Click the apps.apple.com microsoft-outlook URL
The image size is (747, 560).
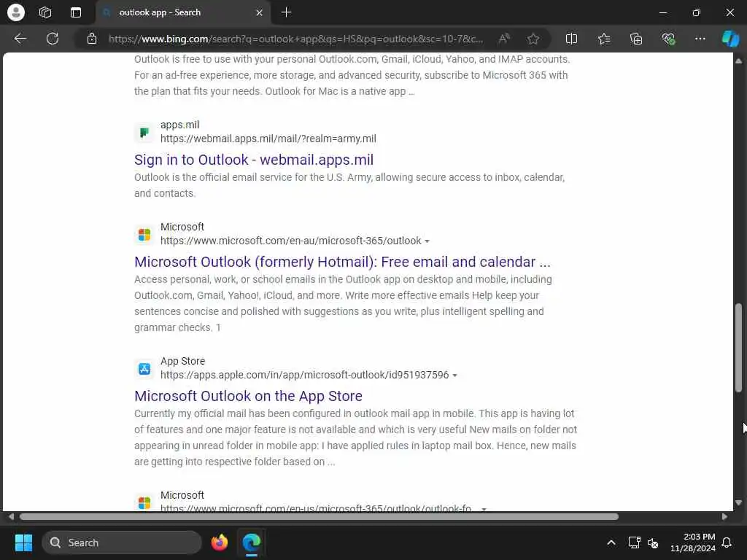pos(304,376)
